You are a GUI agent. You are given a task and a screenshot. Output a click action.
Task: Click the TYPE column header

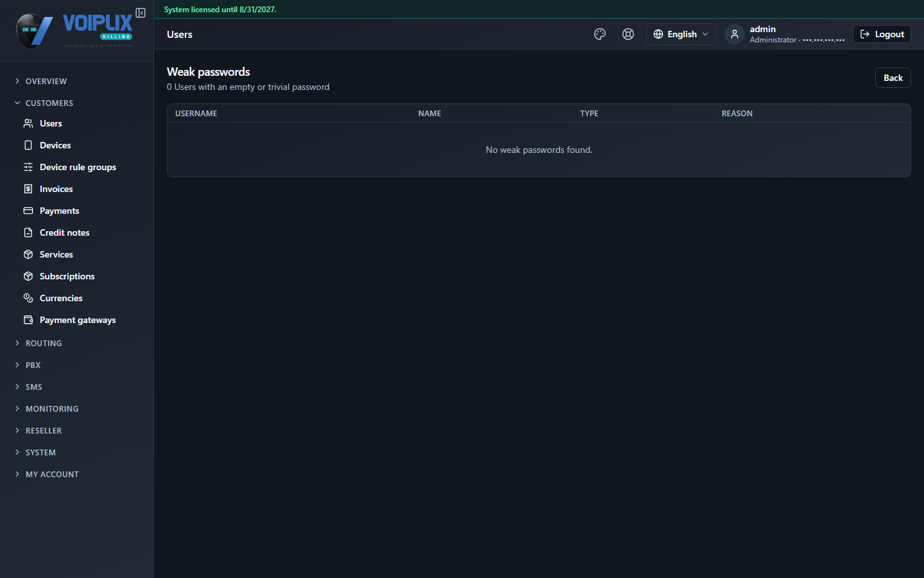pos(589,114)
